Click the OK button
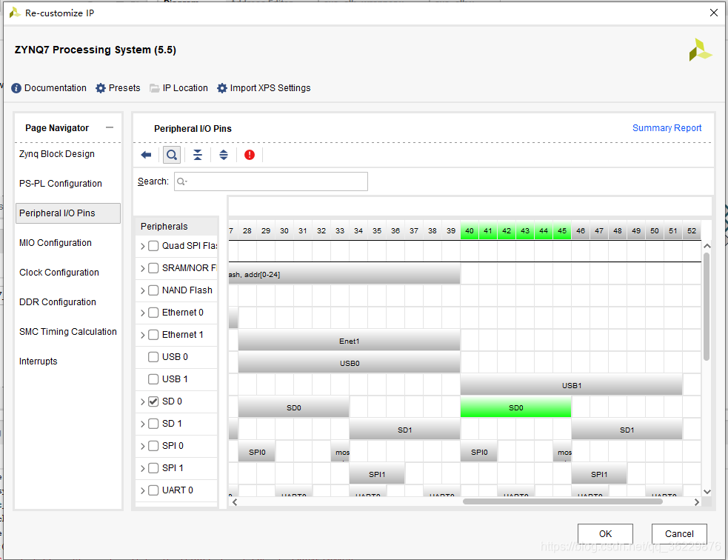Viewport: 728px width, 560px height. point(605,534)
